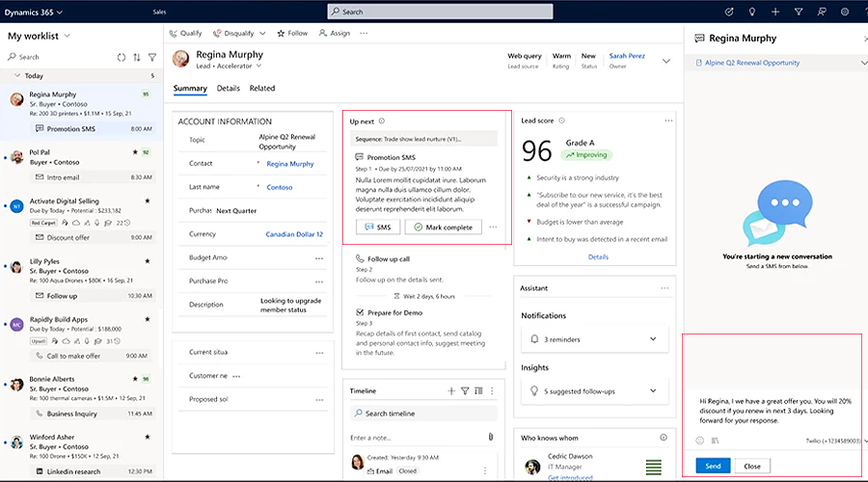Click the Up next info icon

pyautogui.click(x=381, y=121)
